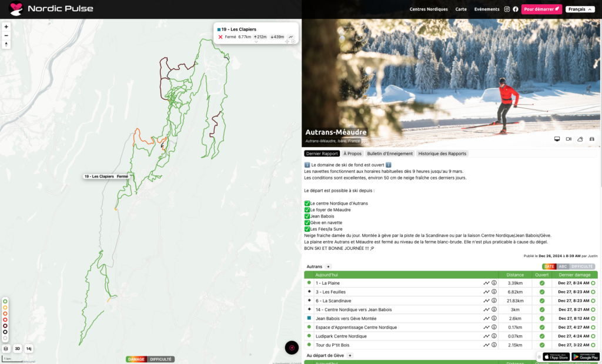Expand the Autrans section with plus button
602x364 pixels.
[x=328, y=266]
